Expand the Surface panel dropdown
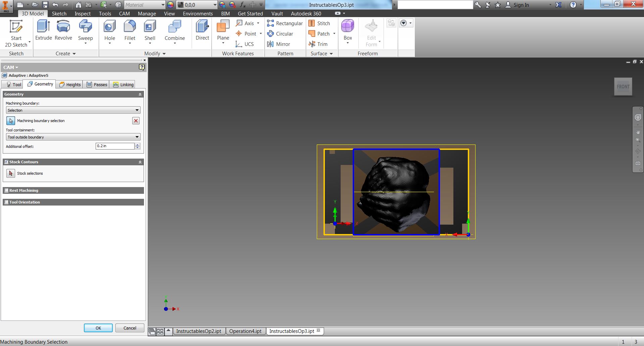 coord(321,54)
